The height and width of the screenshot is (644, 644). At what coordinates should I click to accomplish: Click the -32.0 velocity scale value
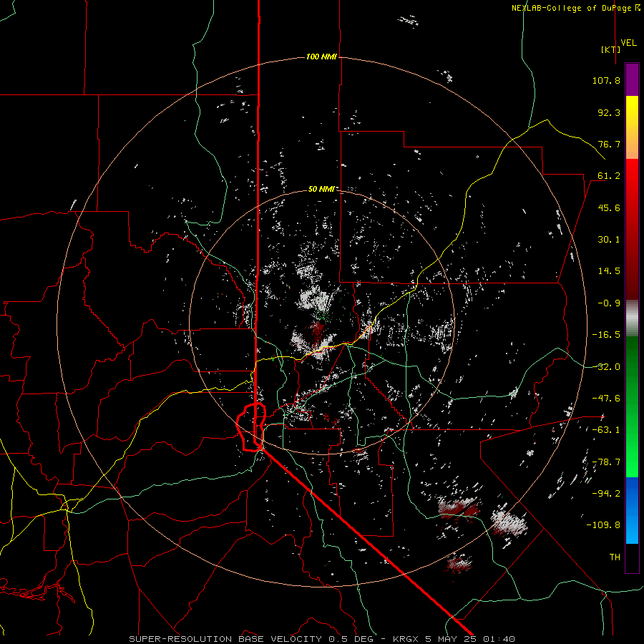pos(606,367)
